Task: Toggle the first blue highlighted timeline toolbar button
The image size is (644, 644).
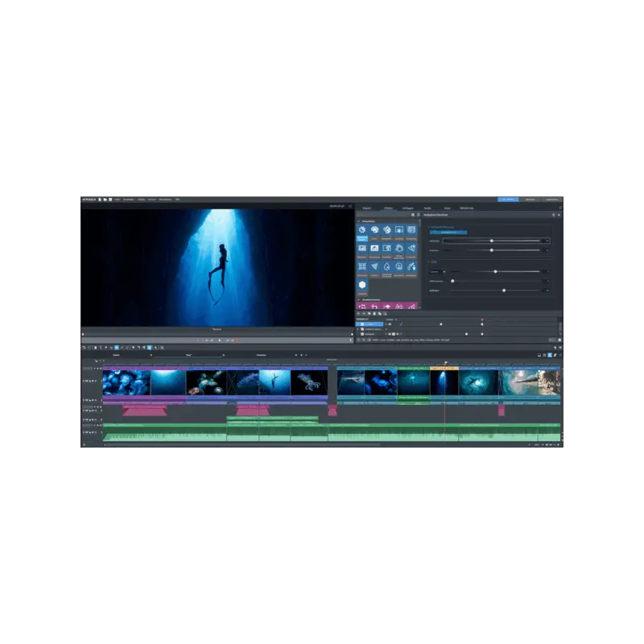Action: 117,348
